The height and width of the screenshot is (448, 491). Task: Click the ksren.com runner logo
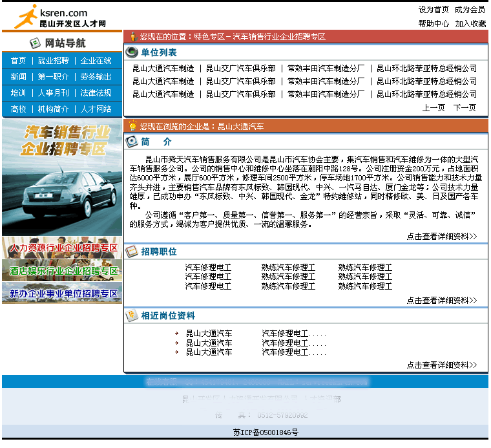click(59, 17)
